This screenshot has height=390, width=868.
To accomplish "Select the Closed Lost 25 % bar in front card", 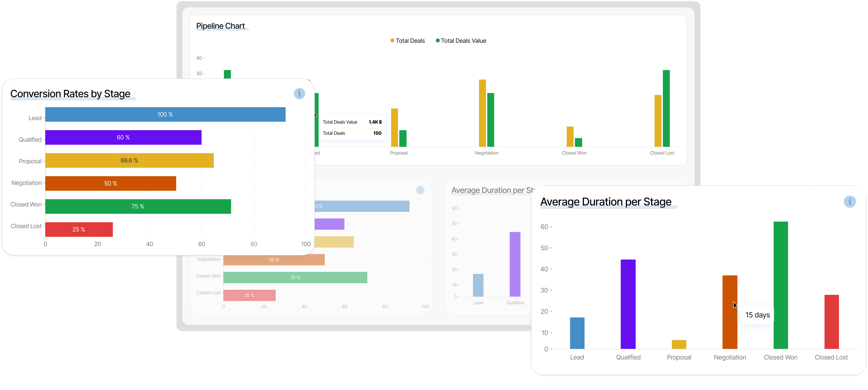I will click(79, 229).
